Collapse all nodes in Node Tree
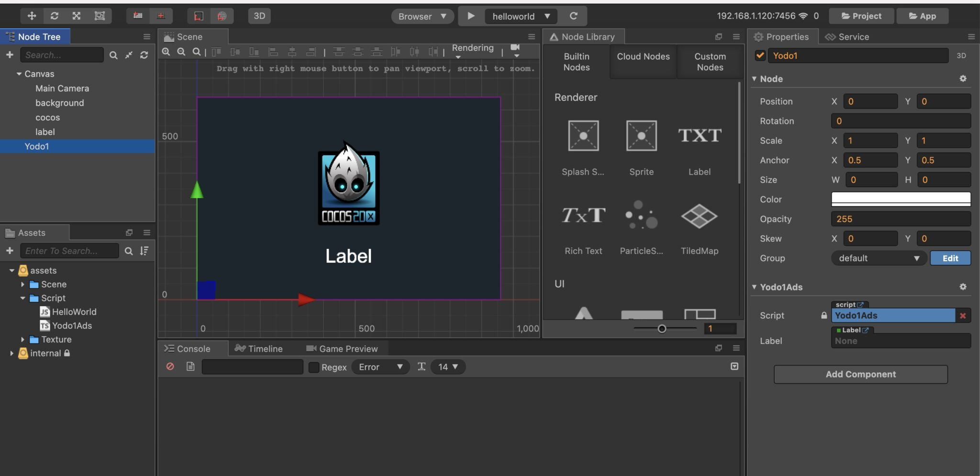 [129, 55]
